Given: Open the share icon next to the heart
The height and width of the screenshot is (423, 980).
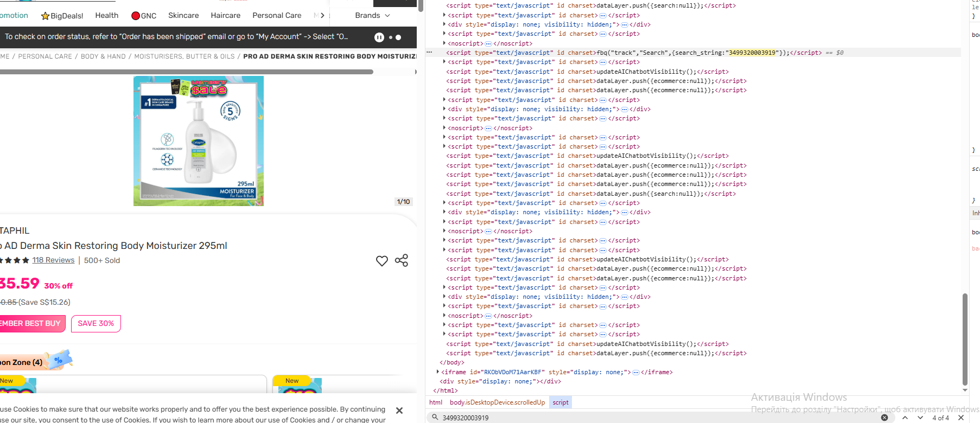Looking at the screenshot, I should pyautogui.click(x=402, y=260).
